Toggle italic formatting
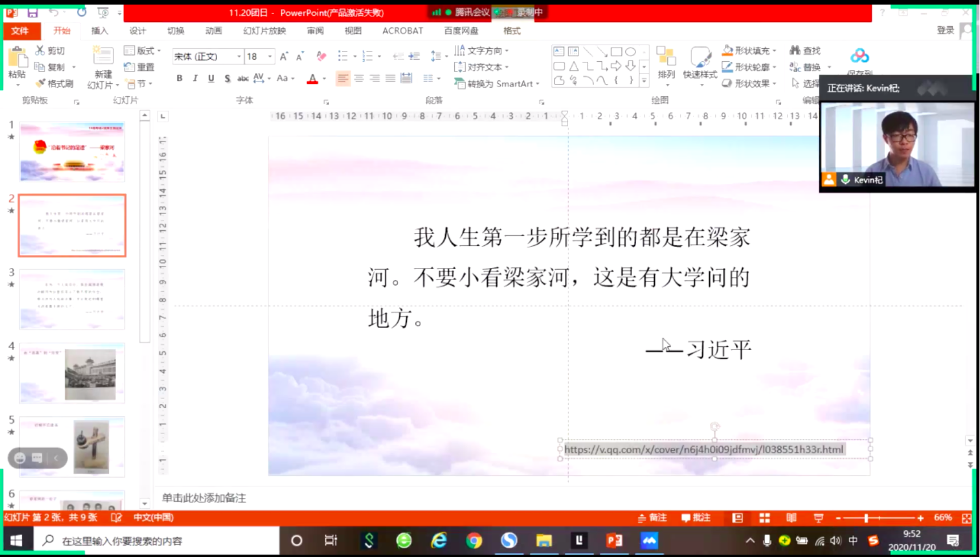Viewport: 980px width, 557px height. coord(195,78)
